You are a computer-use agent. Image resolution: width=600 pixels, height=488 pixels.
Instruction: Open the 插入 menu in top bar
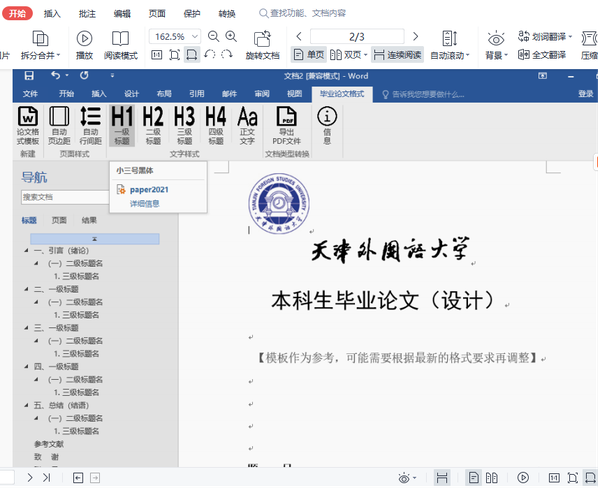(x=52, y=13)
